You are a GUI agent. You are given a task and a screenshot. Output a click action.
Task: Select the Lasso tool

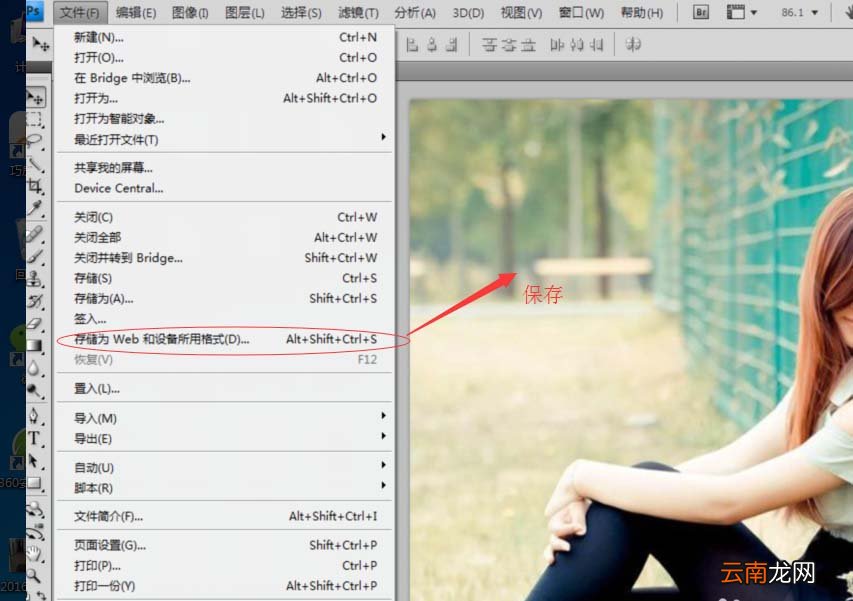point(35,141)
